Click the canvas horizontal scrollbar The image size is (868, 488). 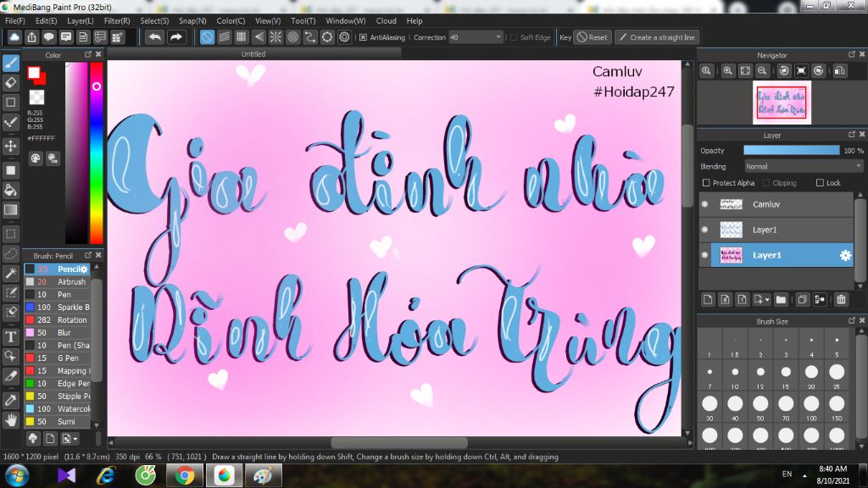coord(399,442)
